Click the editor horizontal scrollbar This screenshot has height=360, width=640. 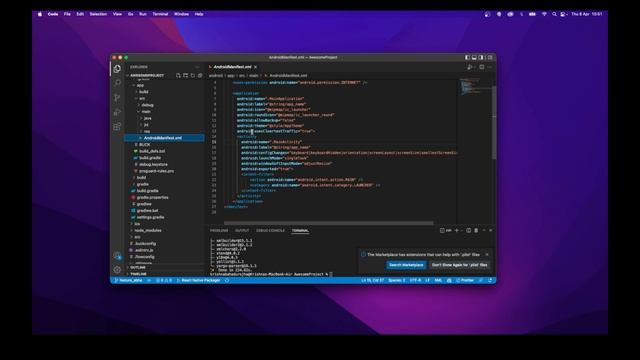(329, 223)
